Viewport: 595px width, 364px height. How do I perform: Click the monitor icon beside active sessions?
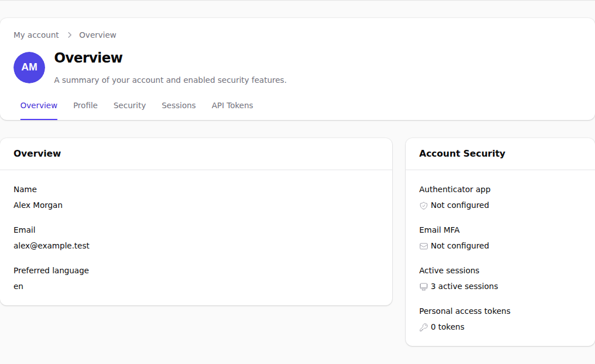(x=424, y=287)
